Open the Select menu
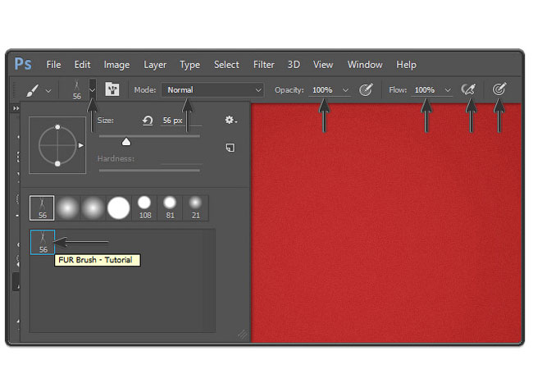This screenshot has width=533, height=392. click(226, 65)
